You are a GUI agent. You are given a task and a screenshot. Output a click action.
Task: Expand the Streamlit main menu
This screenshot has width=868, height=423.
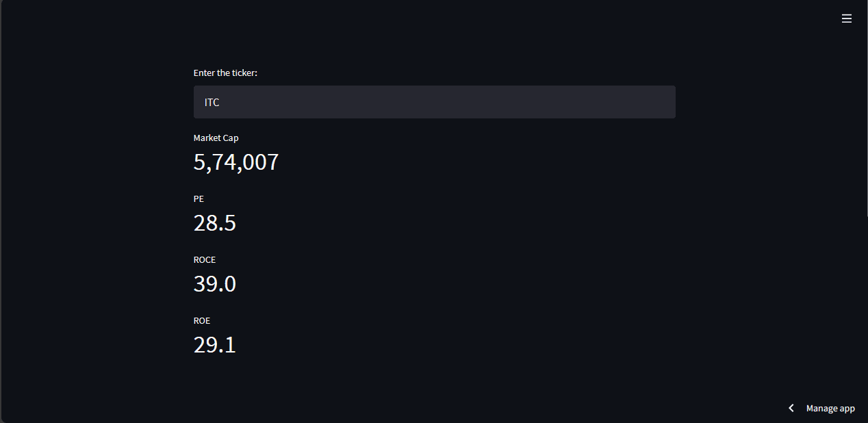[x=846, y=19]
